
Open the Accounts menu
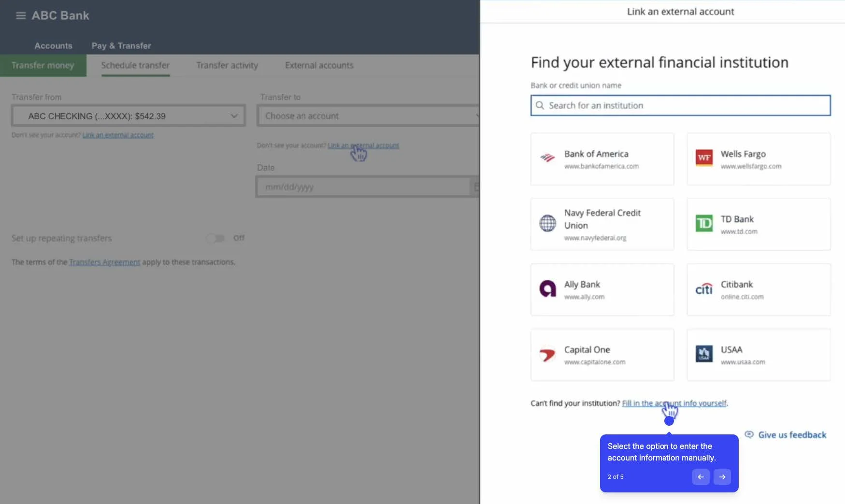point(53,46)
